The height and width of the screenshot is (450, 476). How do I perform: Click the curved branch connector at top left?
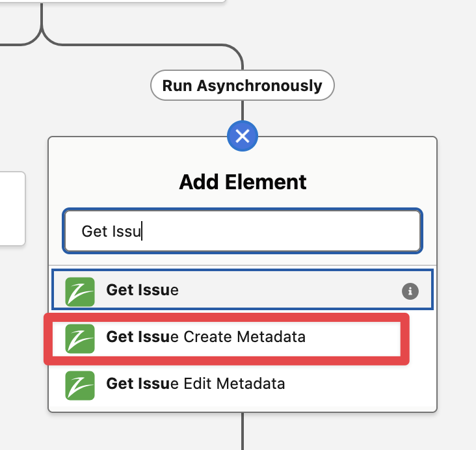pyautogui.click(x=42, y=34)
